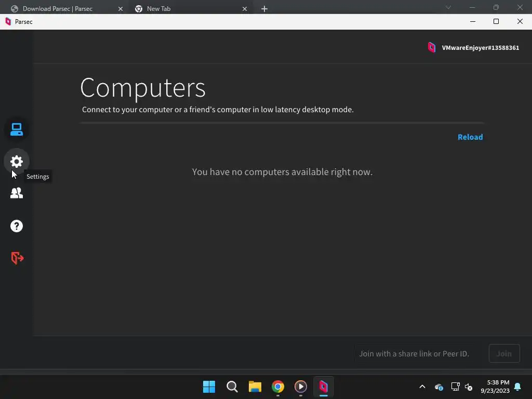Screen dimensions: 532x399
Task: Open the browser tab search chevron
Action: tap(448, 7)
